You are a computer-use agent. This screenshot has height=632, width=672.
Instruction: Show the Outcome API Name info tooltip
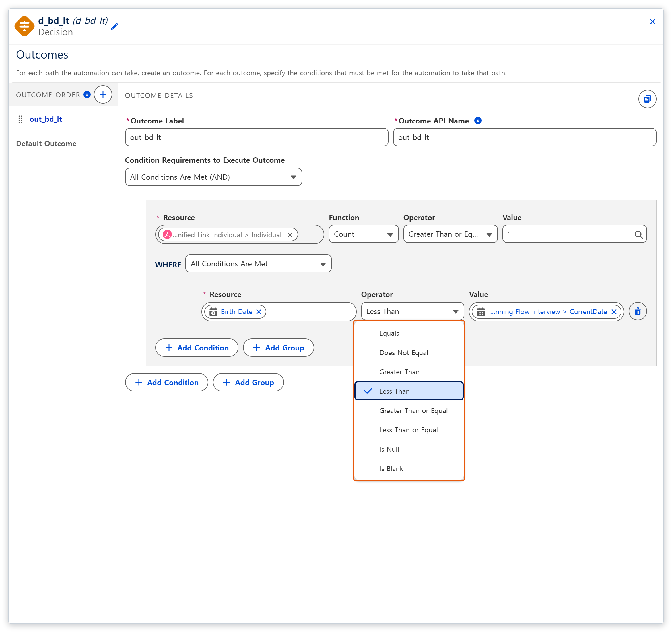tap(478, 121)
